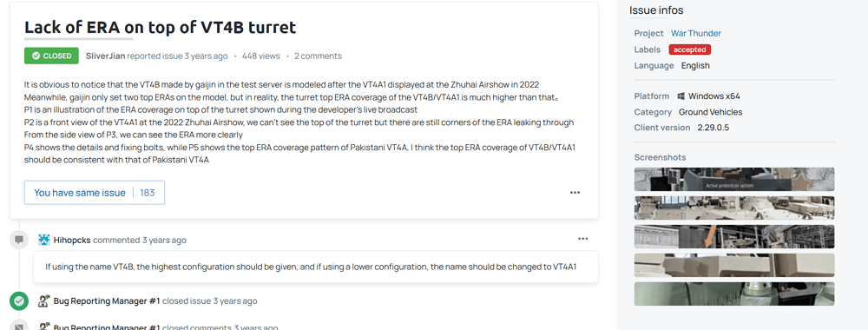Click the Windows platform logo icon
The height and width of the screenshot is (330, 868).
pyautogui.click(x=681, y=96)
